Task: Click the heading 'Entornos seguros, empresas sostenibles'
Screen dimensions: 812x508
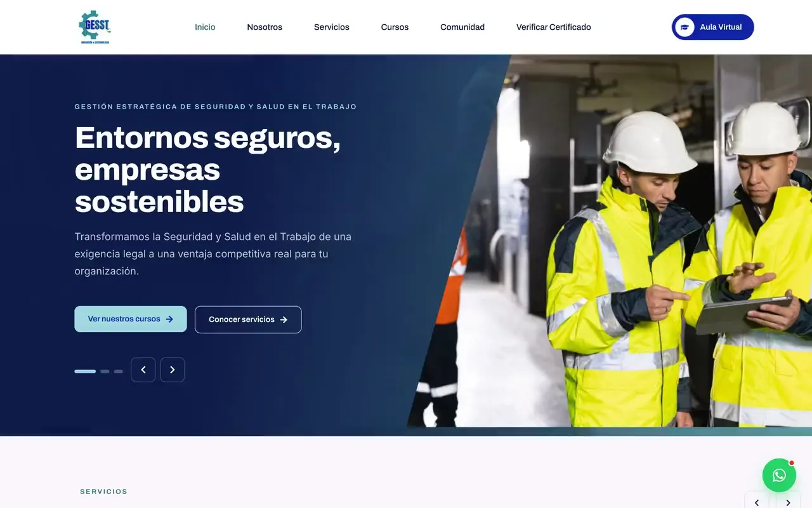Action: pyautogui.click(x=208, y=170)
